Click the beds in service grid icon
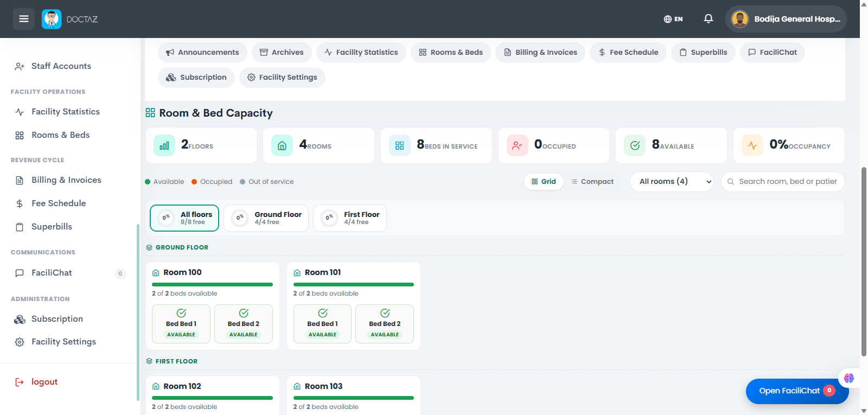The width and height of the screenshot is (868, 415). click(400, 145)
